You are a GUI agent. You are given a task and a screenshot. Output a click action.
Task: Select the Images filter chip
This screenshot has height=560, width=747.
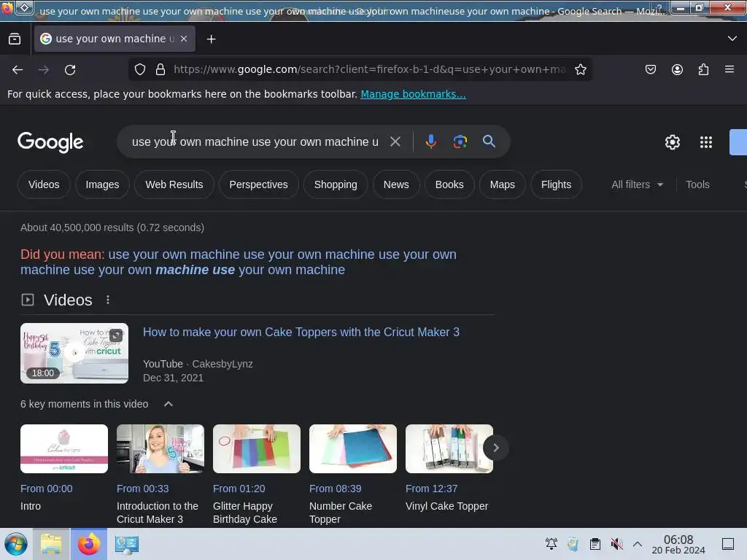click(102, 184)
